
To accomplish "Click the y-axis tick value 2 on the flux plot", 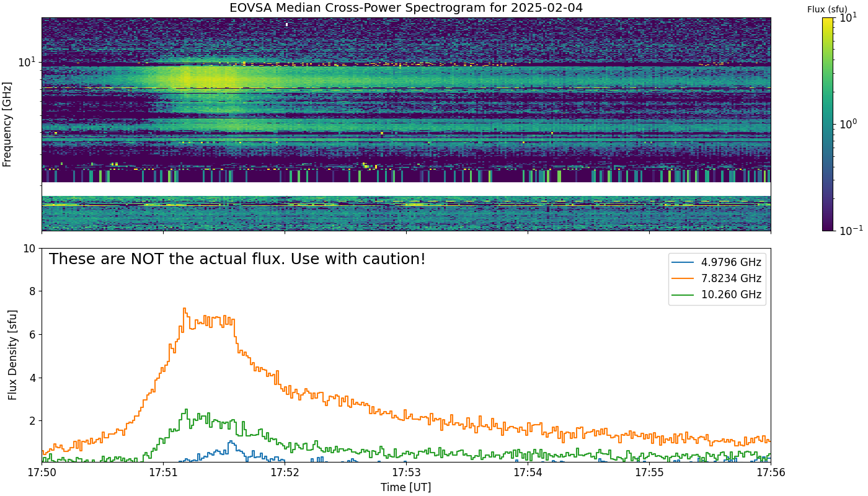I will click(x=32, y=421).
